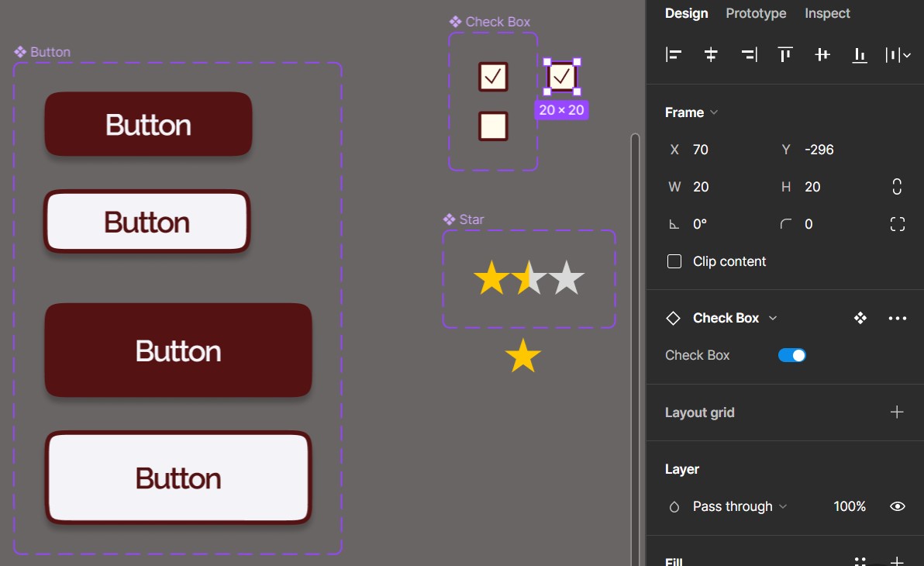Click the align top icon
The height and width of the screenshot is (566, 924).
click(x=785, y=55)
